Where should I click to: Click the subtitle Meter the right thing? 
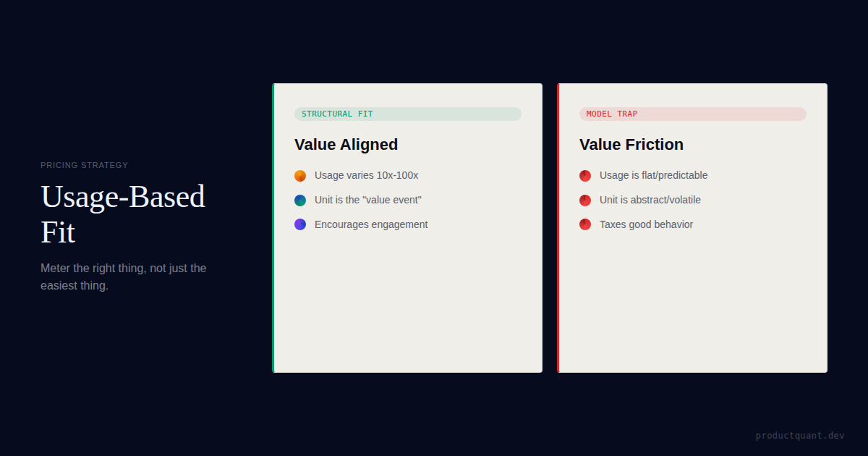tap(123, 276)
